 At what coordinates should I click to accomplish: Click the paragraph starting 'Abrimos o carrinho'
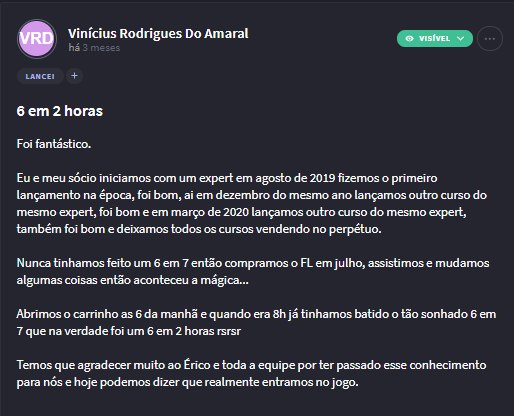pos(256,322)
